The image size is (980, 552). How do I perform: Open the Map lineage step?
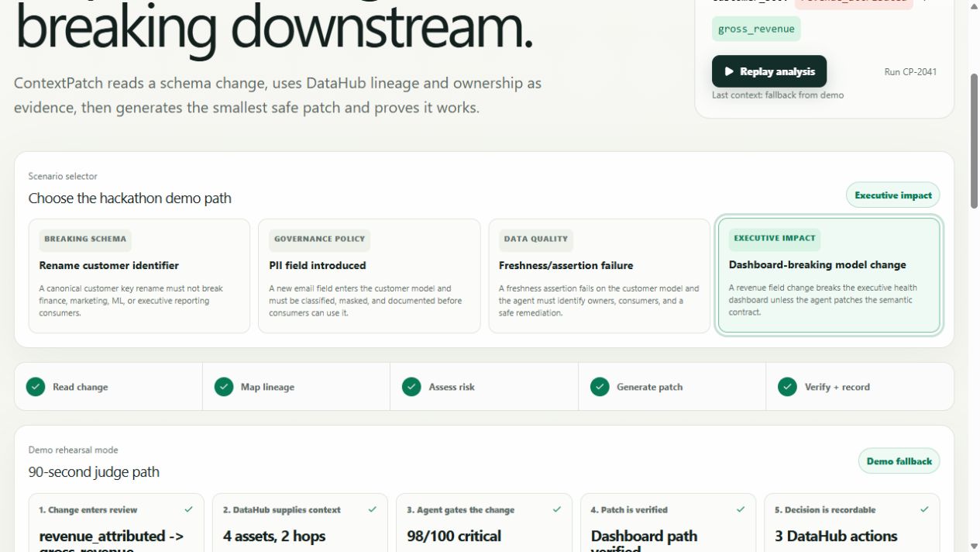(x=297, y=387)
